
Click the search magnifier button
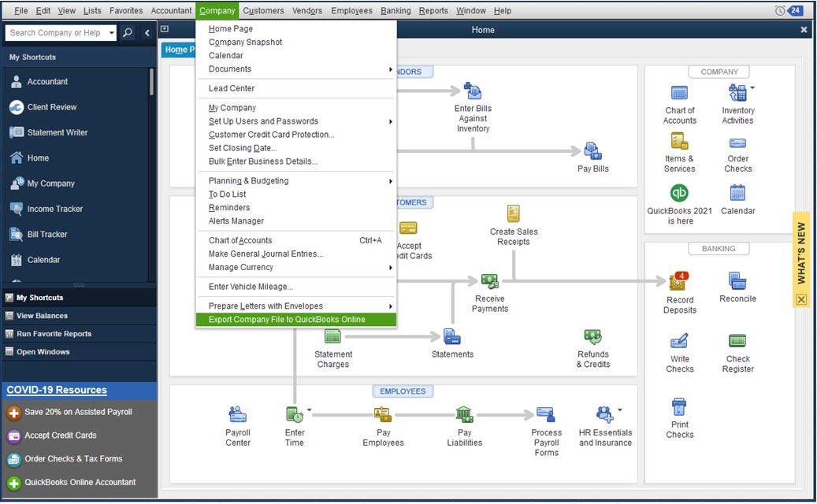pos(128,33)
